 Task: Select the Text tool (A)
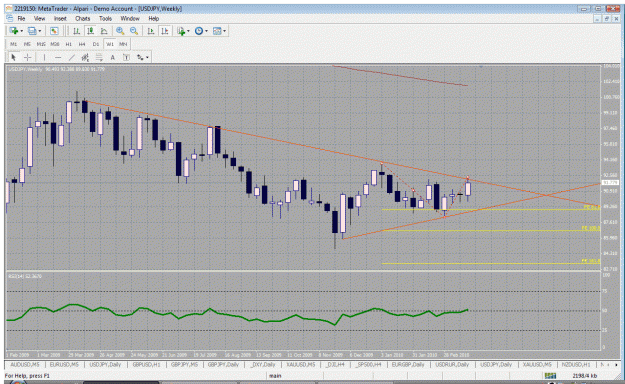click(x=113, y=57)
